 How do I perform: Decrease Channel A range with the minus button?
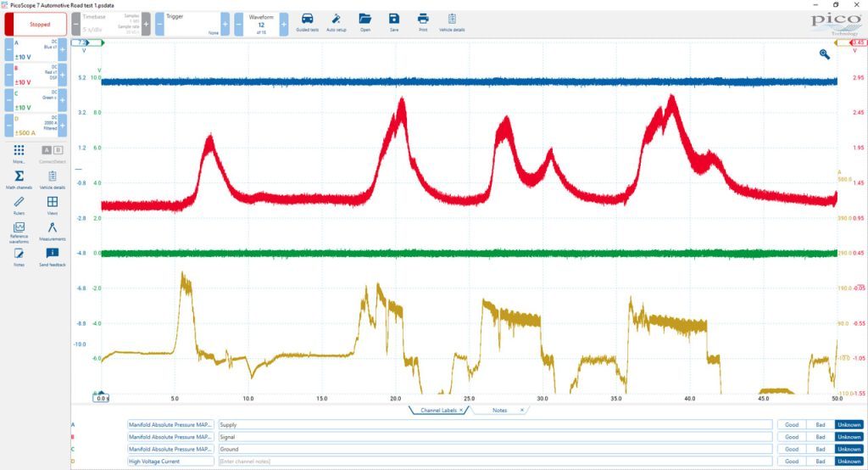(x=8, y=50)
